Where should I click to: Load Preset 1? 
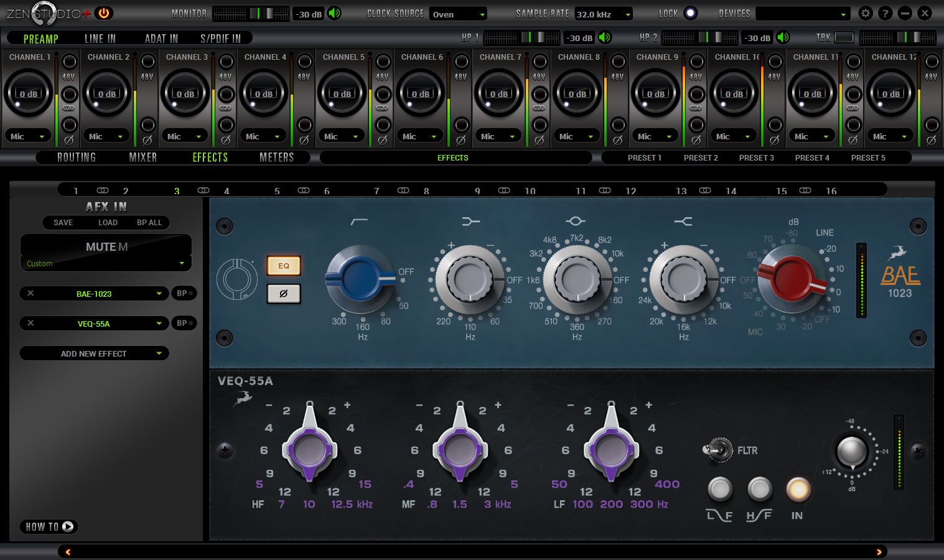point(645,158)
